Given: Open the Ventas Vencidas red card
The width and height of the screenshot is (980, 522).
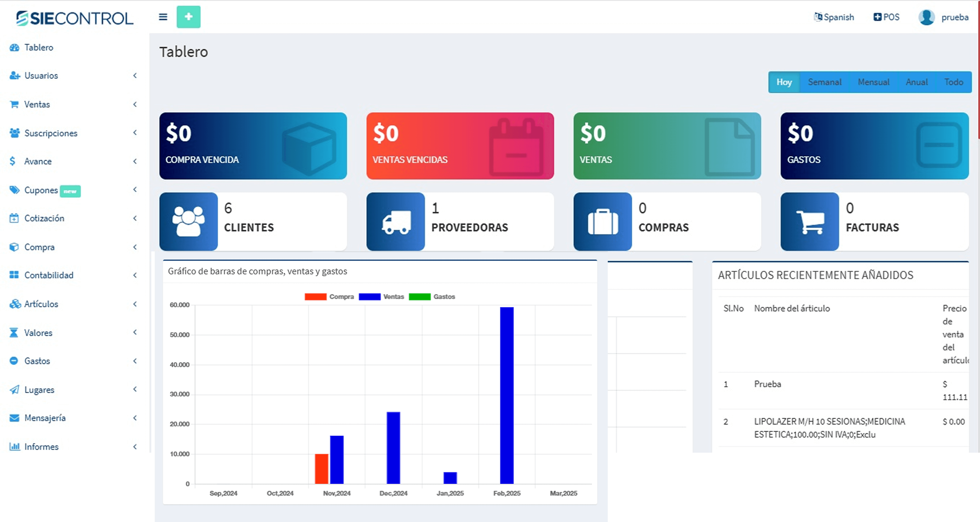Looking at the screenshot, I should (x=460, y=146).
